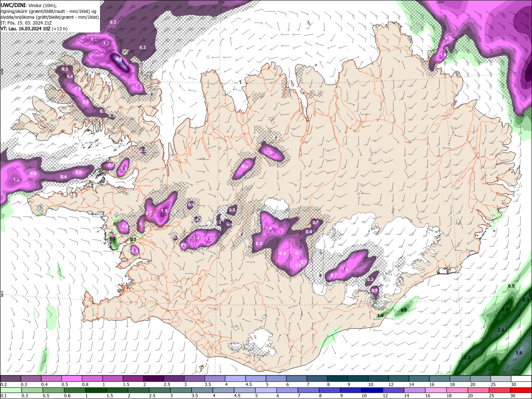Click the '12' label in the upper legend row
Image resolution: width=532 pixels, height=399 pixels.
pyautogui.click(x=391, y=384)
